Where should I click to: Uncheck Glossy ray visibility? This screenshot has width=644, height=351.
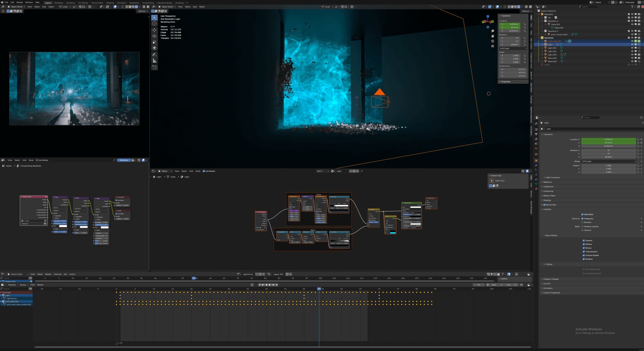[584, 248]
